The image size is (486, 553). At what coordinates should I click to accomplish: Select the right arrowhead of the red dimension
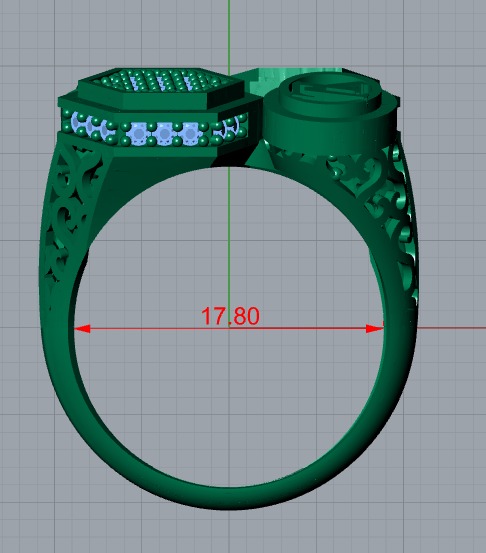pyautogui.click(x=375, y=329)
